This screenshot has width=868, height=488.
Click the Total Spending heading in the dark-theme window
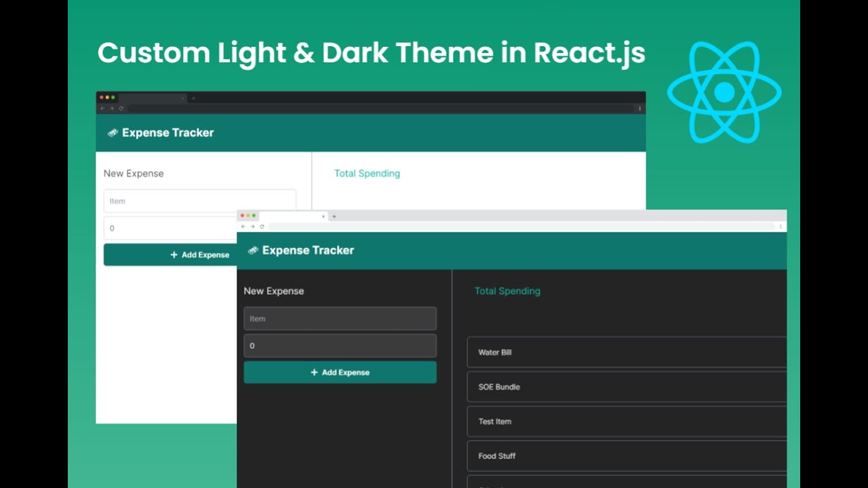pos(507,291)
